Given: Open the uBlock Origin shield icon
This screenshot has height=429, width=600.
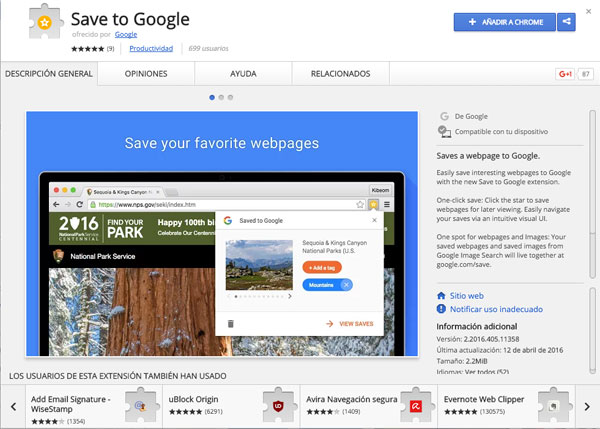Looking at the screenshot, I should click(x=277, y=407).
